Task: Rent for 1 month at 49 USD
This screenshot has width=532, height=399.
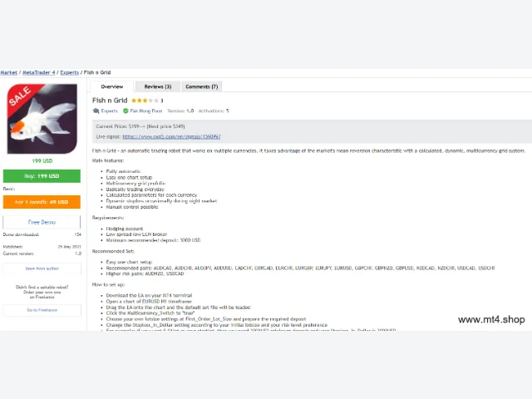Action: coord(42,202)
